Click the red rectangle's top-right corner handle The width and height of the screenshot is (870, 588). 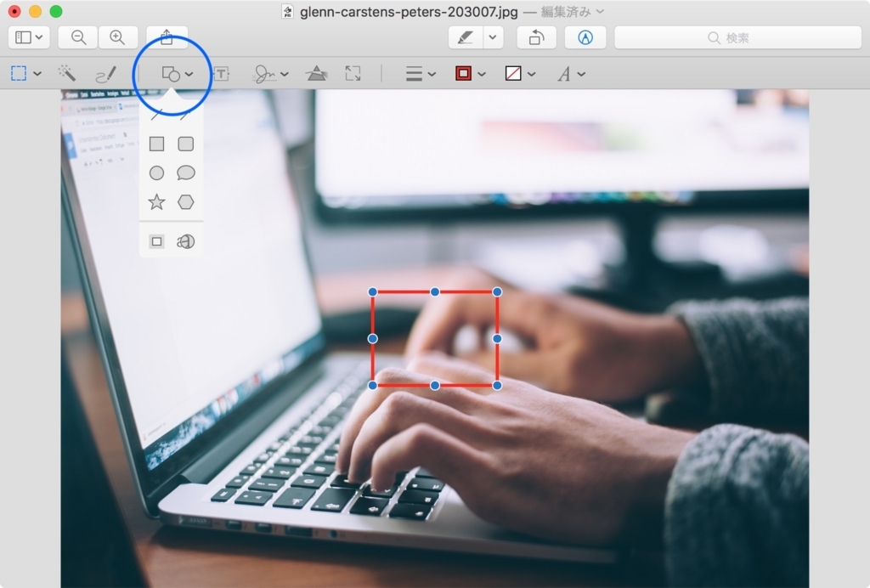click(497, 291)
